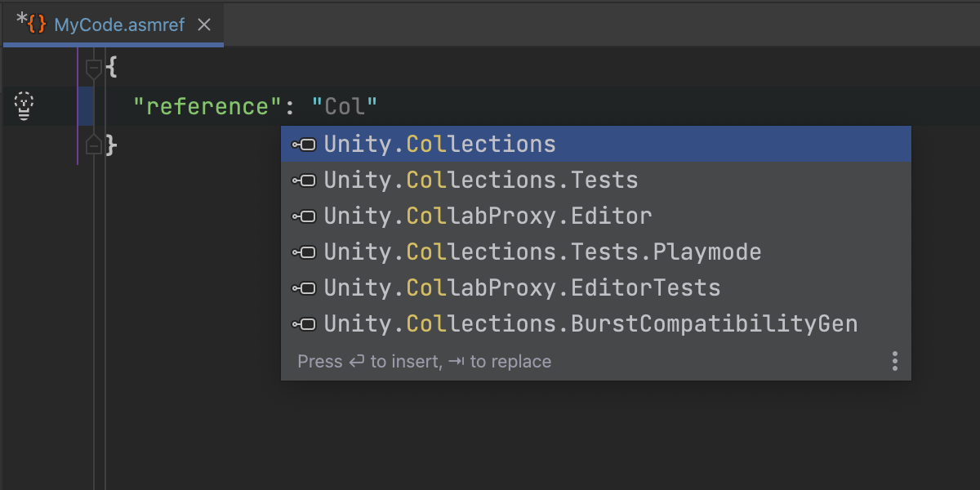Click the asmref file type icon on tab

coord(36,24)
